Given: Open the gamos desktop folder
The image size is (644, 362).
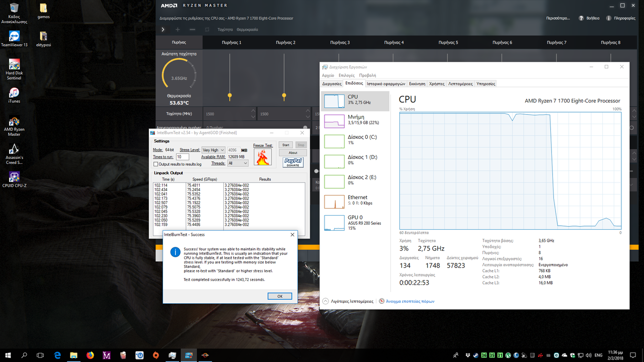Looking at the screenshot, I should coord(43,12).
